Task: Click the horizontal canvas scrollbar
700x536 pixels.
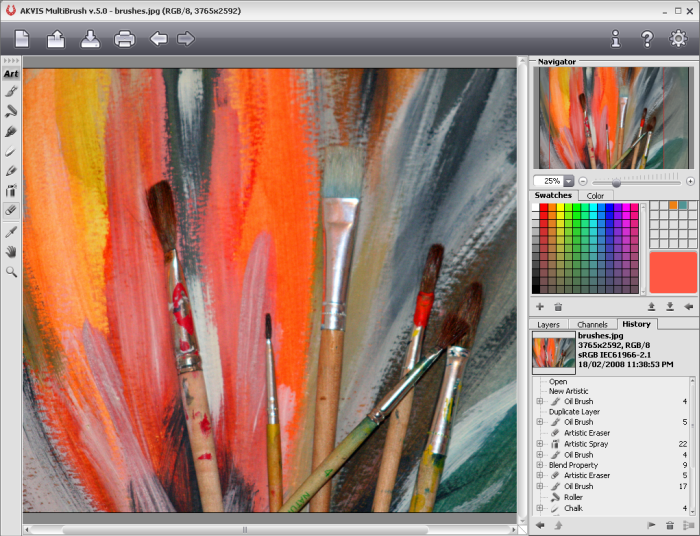Action: coord(245,530)
